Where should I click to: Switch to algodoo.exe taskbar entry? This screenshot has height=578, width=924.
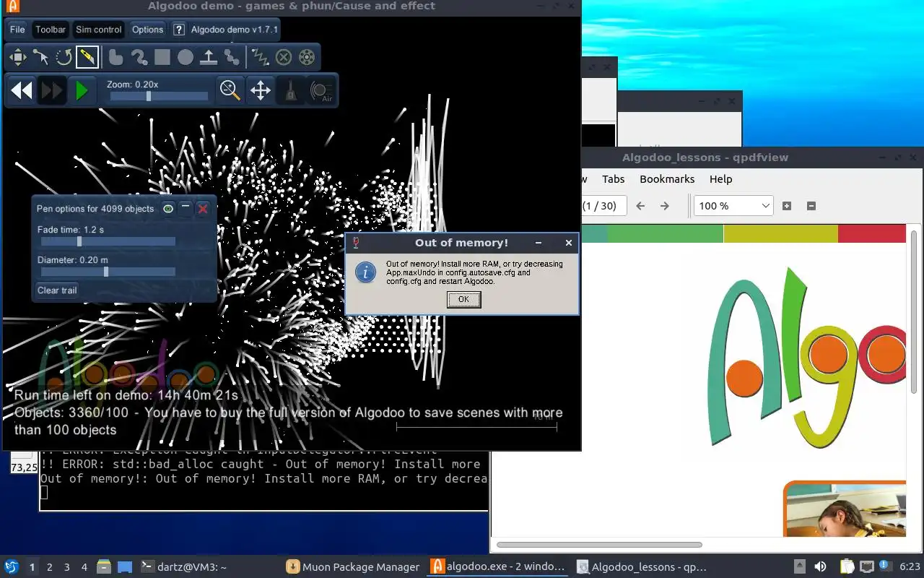[498, 567]
